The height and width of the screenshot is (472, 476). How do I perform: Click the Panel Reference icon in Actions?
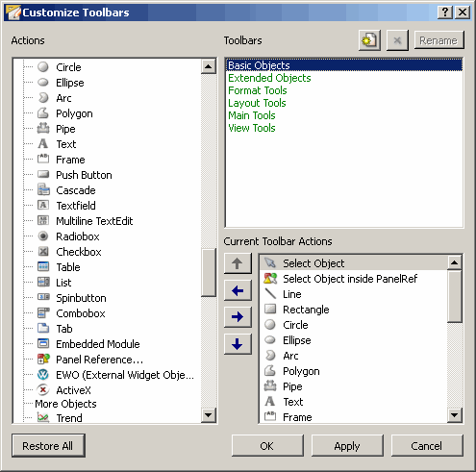coord(43,360)
